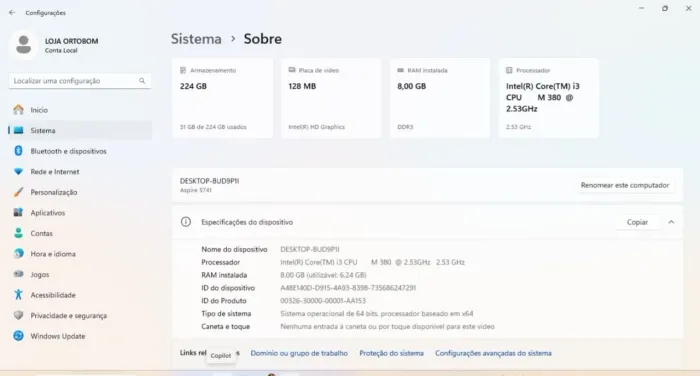Screen dimensions: 700x376
Task: Click the Placa de vídeo card icon
Action: [292, 70]
